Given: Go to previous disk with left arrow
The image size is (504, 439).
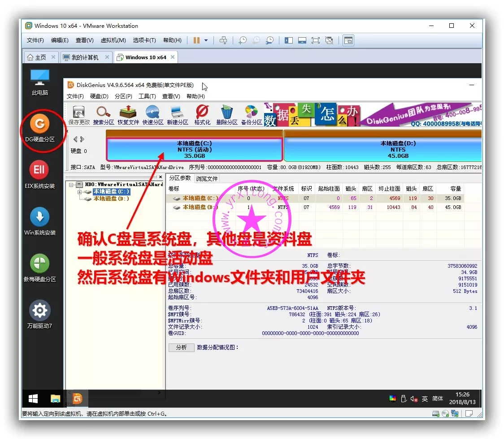Looking at the screenshot, I should (75, 139).
